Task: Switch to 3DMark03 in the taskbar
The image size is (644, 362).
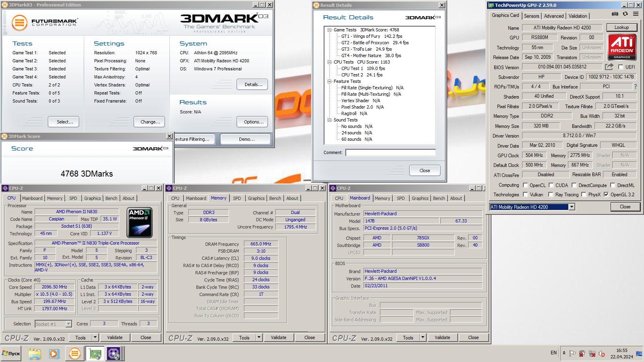Action: coord(74,354)
